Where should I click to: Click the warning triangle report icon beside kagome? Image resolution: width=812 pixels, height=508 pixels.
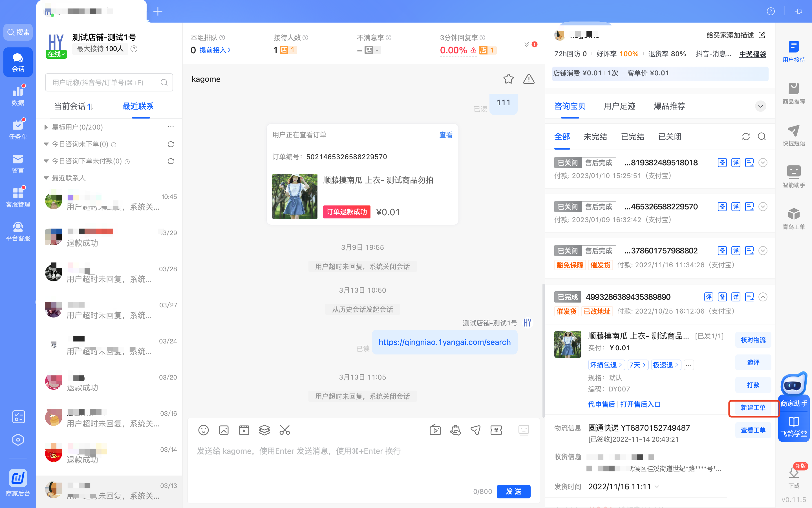coord(529,79)
